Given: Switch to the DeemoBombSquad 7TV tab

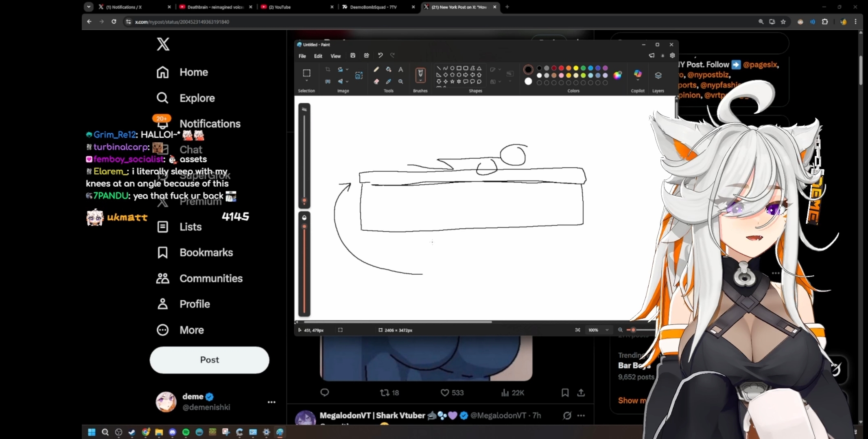Looking at the screenshot, I should pyautogui.click(x=379, y=7).
